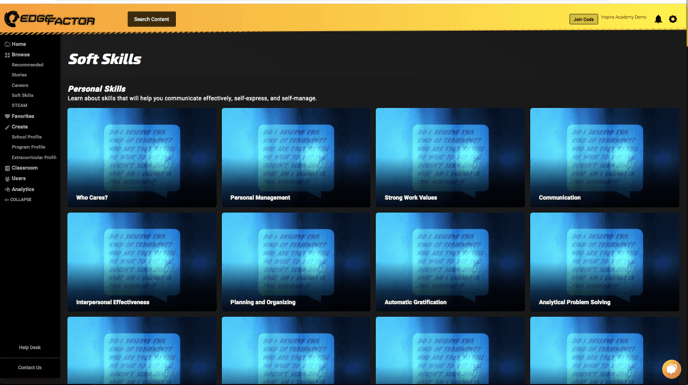Open School Profile under Create
Image resolution: width=688 pixels, height=385 pixels.
pyautogui.click(x=26, y=137)
